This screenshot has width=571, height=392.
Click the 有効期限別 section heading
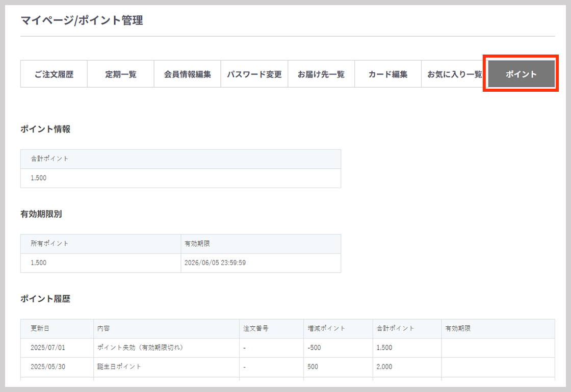pos(41,214)
